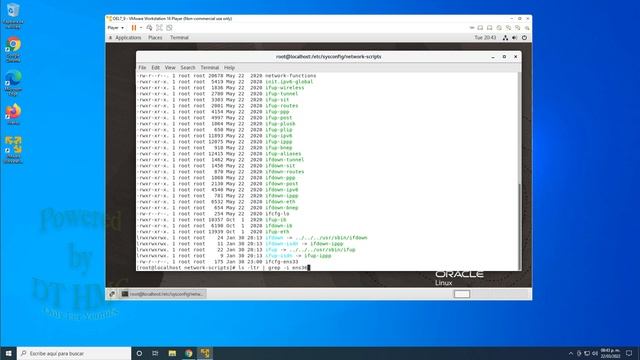Screen dimensions: 640x360
Task: Show the calendar from Tue 20:43 clock
Action: pos(485,38)
